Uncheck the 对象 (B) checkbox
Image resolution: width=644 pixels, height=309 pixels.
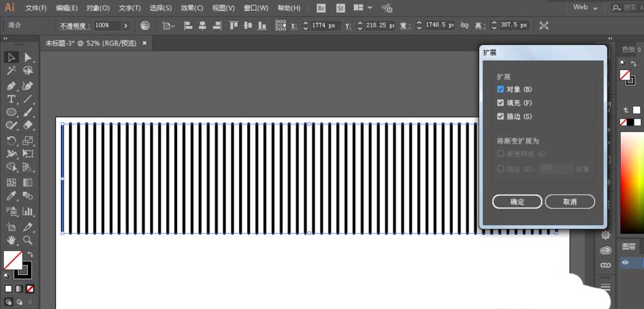click(x=500, y=89)
